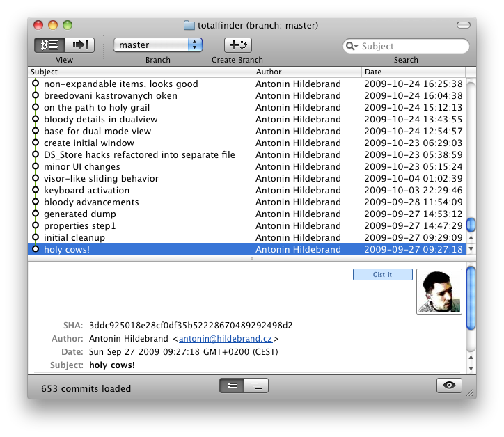Select commit 'visor-like sliding behavior'
The image size is (504, 437).
click(x=101, y=178)
